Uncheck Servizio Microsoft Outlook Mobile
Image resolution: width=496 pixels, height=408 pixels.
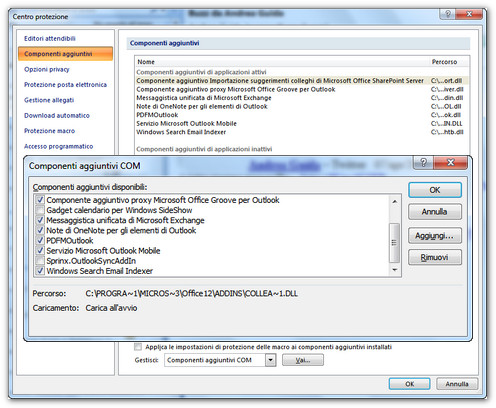click(x=40, y=251)
